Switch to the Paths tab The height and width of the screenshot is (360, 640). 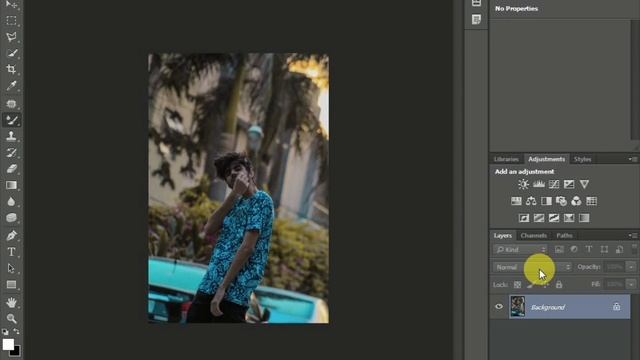[564, 236]
